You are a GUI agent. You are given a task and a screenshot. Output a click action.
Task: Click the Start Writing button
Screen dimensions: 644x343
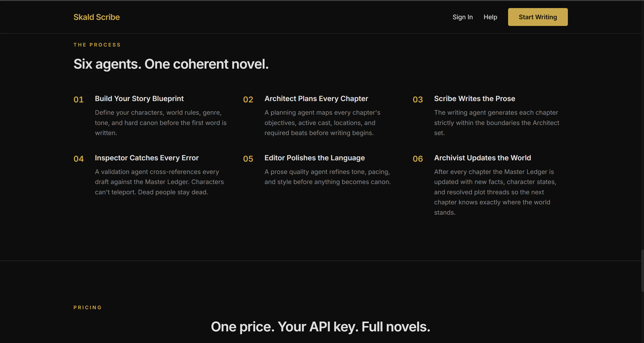pos(538,17)
